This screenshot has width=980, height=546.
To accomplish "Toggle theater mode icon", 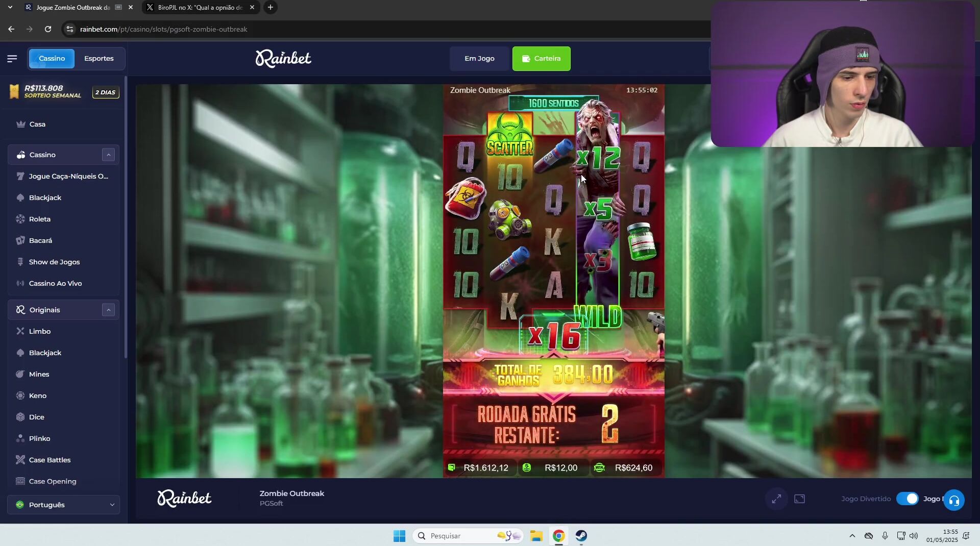I will [x=799, y=499].
